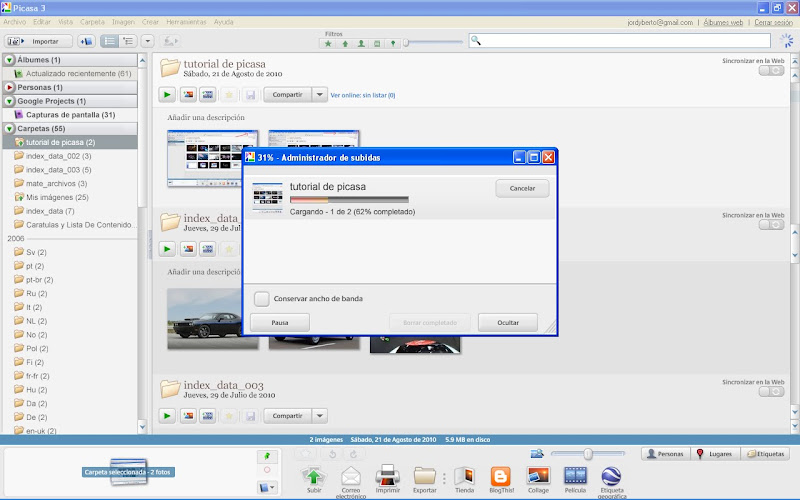Filter photos showing faces
800x500 pixels.
point(361,44)
